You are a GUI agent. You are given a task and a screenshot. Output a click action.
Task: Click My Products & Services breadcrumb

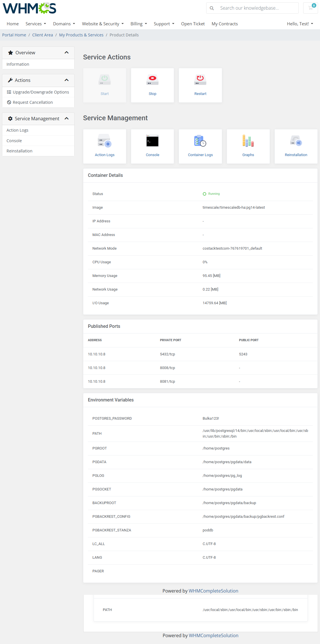point(81,35)
